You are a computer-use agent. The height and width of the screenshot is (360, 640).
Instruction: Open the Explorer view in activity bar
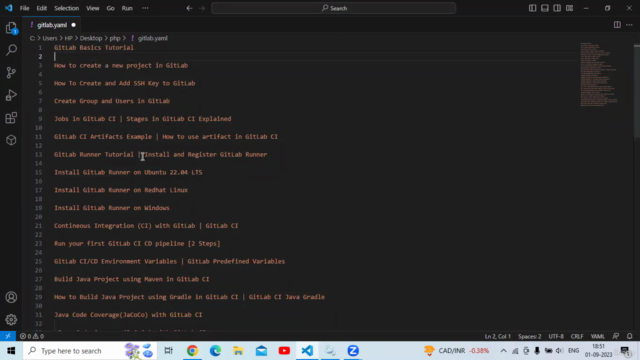[11, 28]
